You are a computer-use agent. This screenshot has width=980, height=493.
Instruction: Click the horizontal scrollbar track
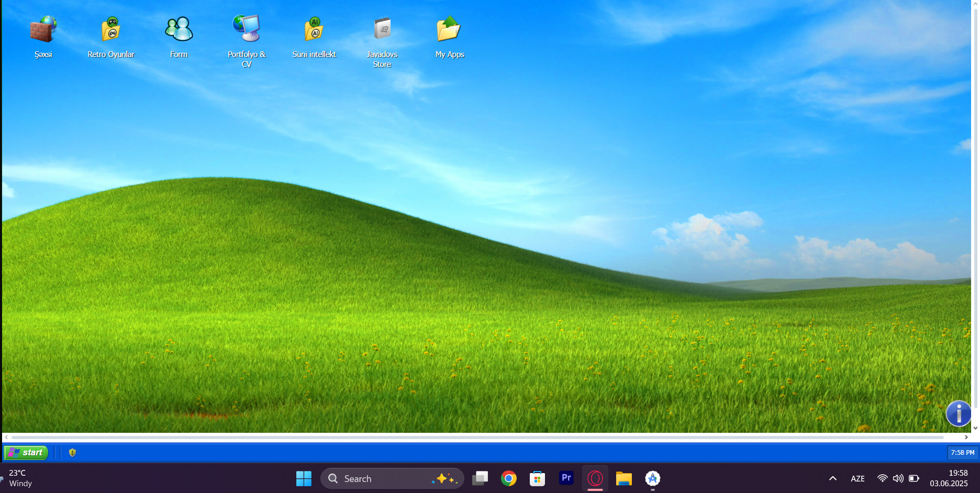point(477,437)
